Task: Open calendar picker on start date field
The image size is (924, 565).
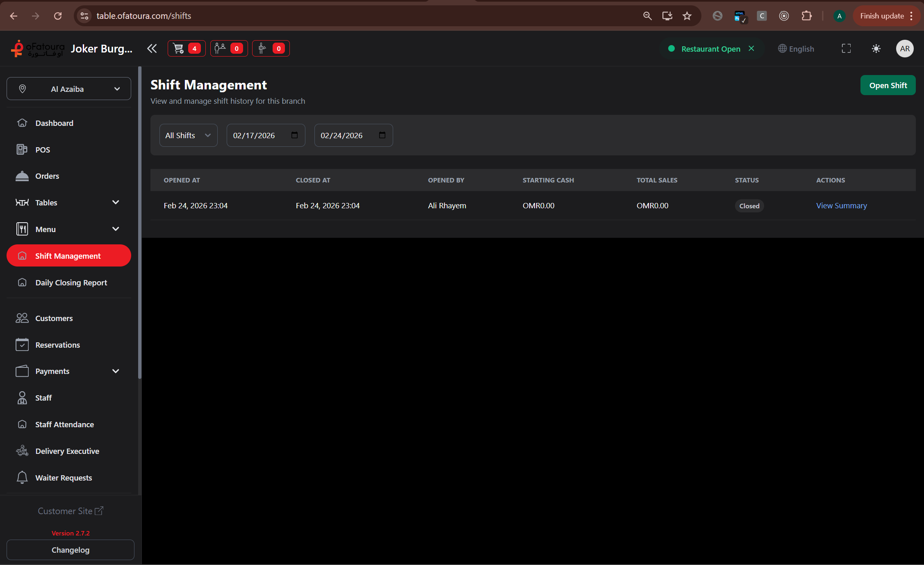Action: [294, 135]
